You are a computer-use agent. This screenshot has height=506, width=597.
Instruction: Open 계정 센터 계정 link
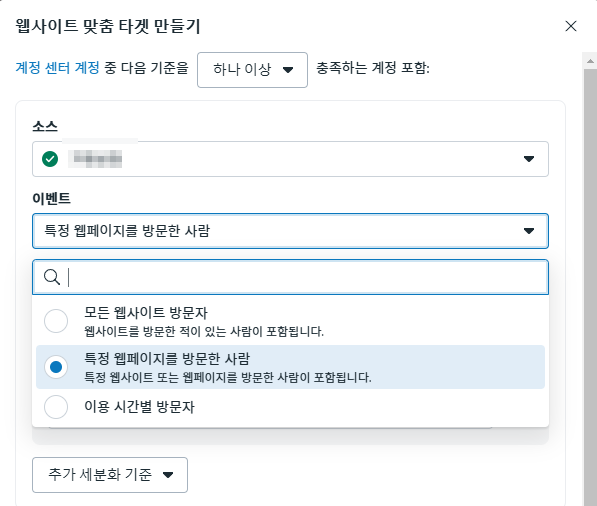57,68
